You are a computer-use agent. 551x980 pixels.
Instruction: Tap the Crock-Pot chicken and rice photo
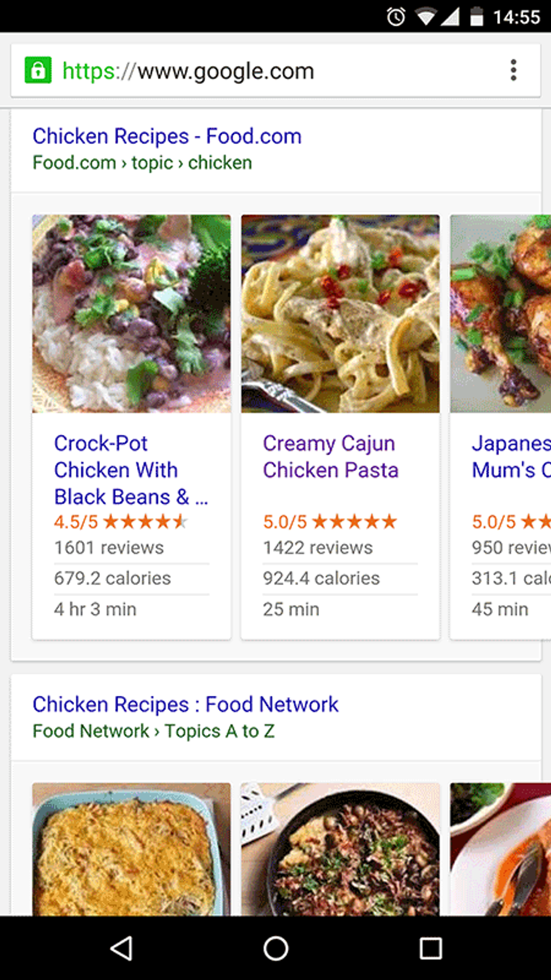pyautogui.click(x=132, y=313)
